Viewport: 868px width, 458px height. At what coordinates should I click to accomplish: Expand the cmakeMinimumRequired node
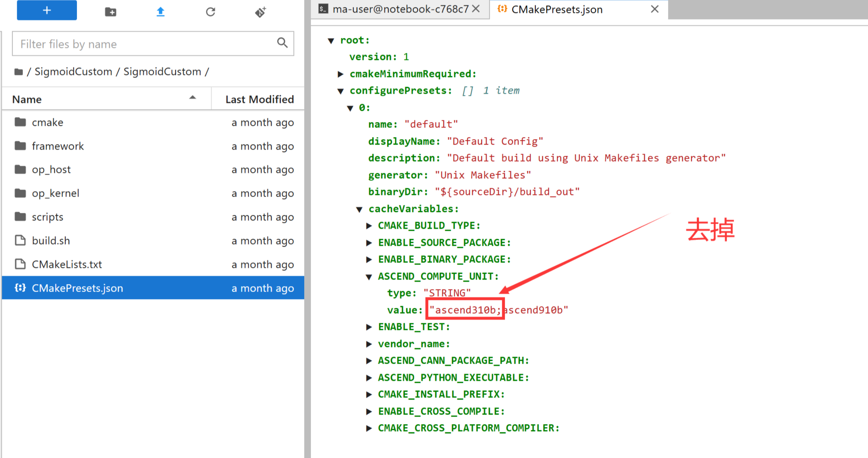(x=341, y=74)
